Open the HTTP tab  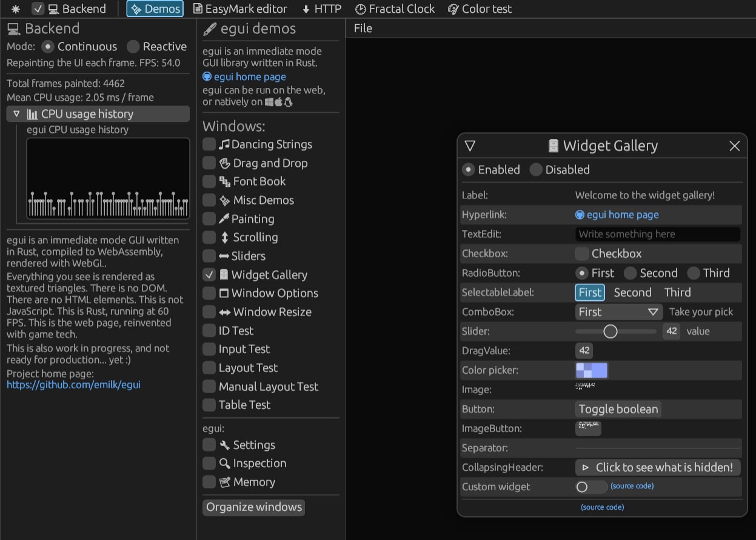tap(321, 8)
